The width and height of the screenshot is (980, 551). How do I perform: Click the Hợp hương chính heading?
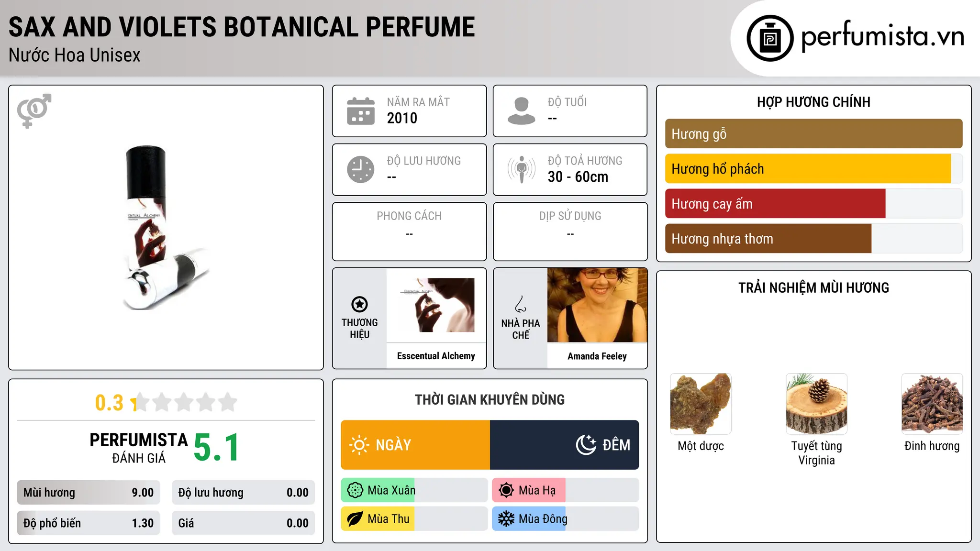click(813, 102)
